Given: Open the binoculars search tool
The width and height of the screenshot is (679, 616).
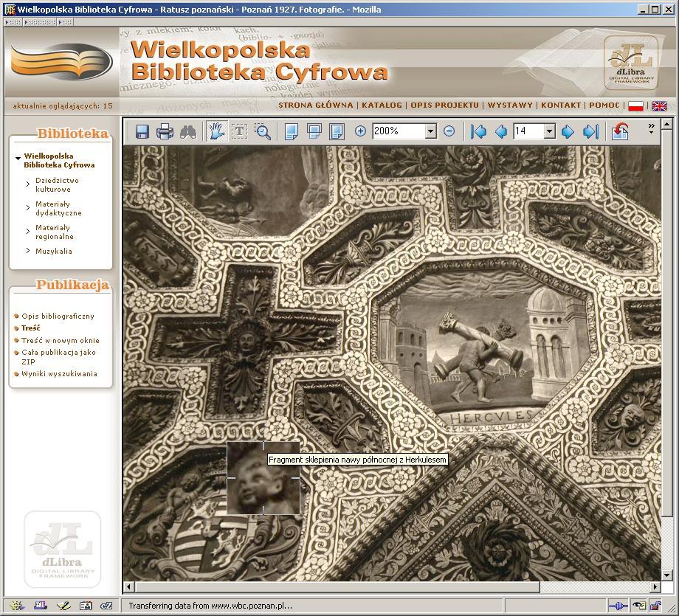Looking at the screenshot, I should (x=188, y=131).
